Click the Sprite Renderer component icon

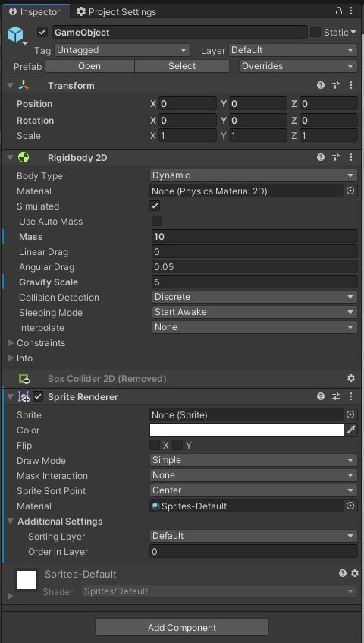(x=24, y=396)
